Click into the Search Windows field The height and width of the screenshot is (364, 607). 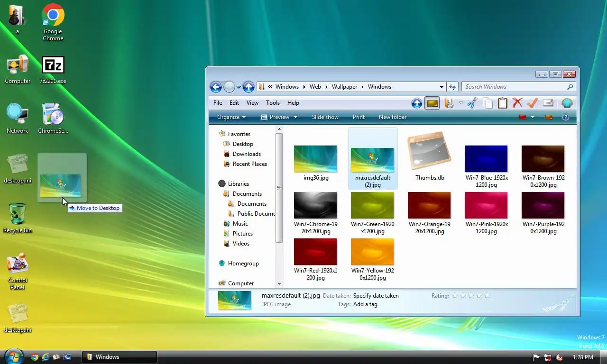click(515, 87)
